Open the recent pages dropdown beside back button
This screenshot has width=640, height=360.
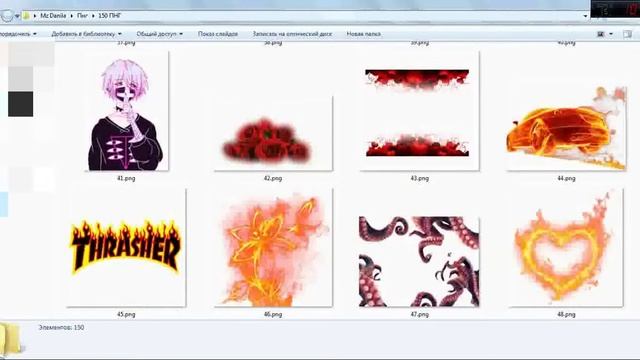point(17,16)
